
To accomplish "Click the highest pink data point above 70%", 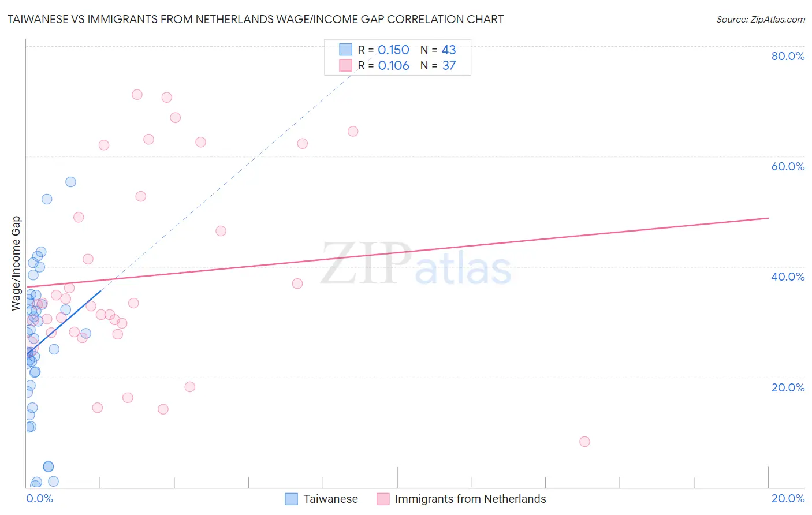I will [x=137, y=95].
